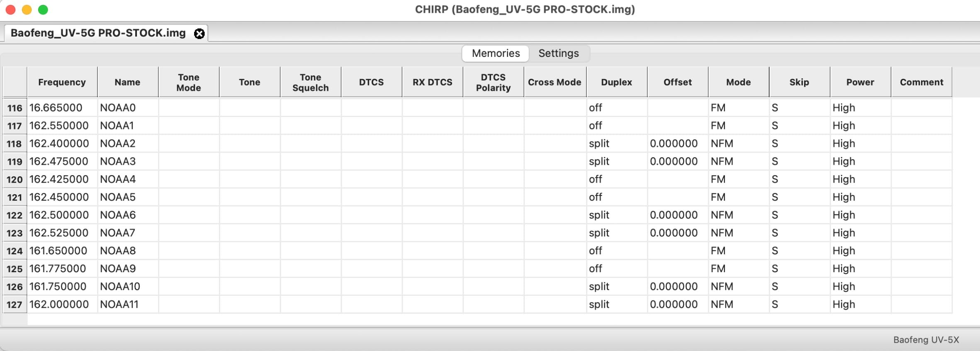Screen dimensions: 980x351
Task: Click the 162.550000 frequency cell
Action: (x=62, y=126)
